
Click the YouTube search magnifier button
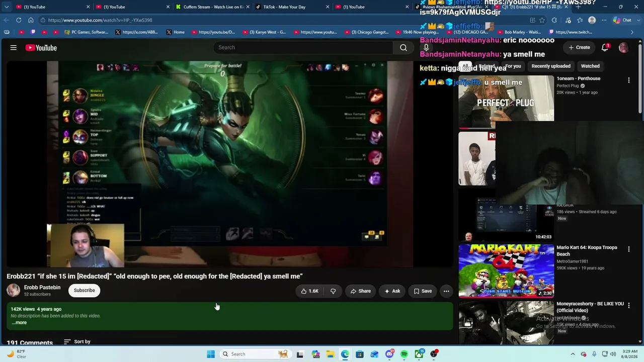coord(404,47)
